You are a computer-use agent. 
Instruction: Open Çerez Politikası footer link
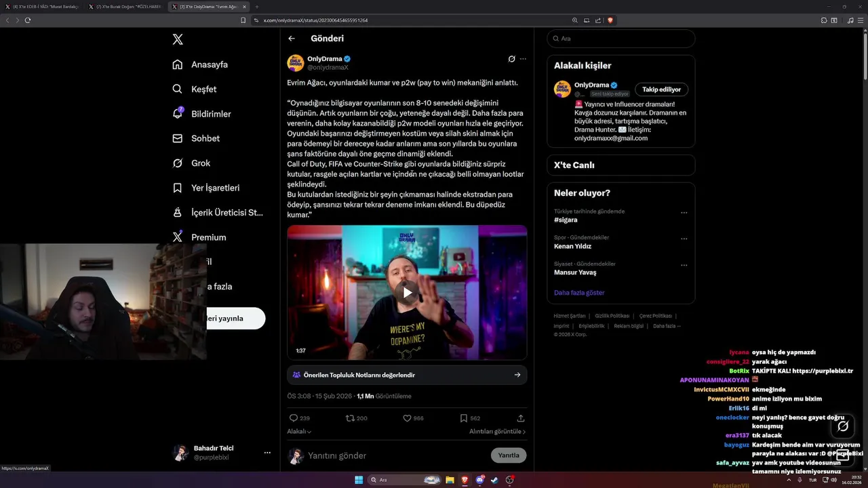(x=656, y=316)
